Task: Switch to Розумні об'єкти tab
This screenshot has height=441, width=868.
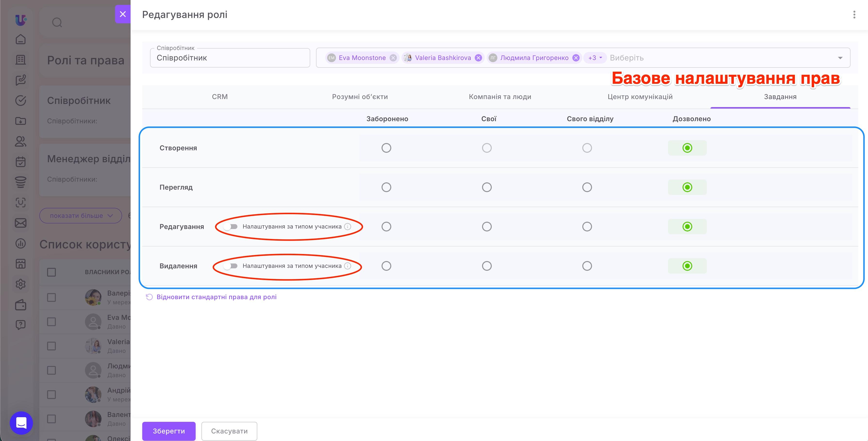Action: [x=360, y=97]
